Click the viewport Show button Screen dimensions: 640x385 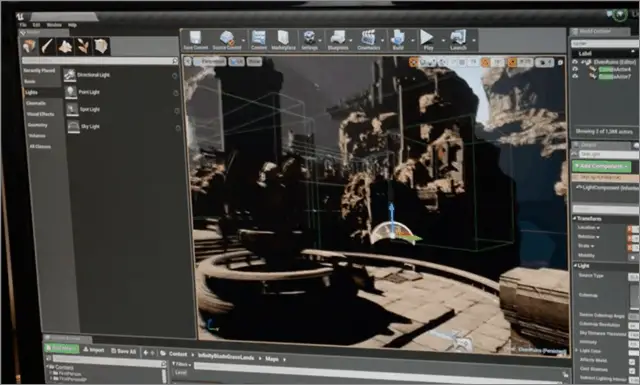pos(254,62)
